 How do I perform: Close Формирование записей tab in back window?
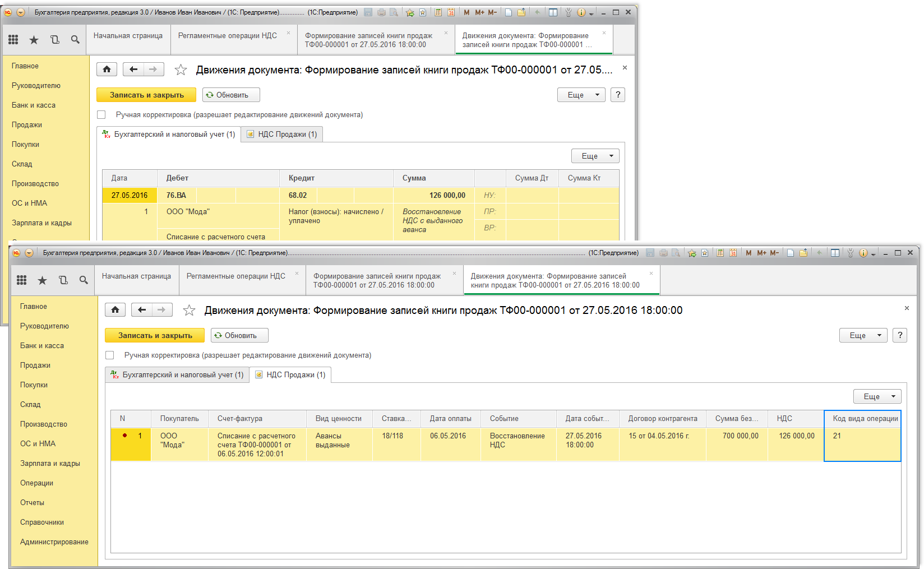click(446, 33)
